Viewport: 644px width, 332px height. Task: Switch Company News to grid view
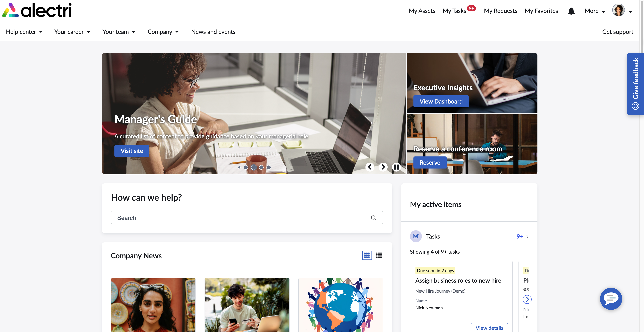click(367, 255)
